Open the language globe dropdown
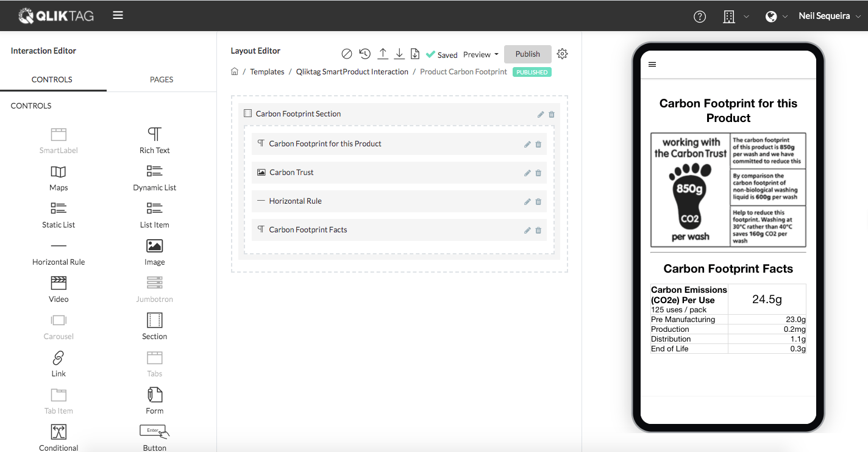 777,16
